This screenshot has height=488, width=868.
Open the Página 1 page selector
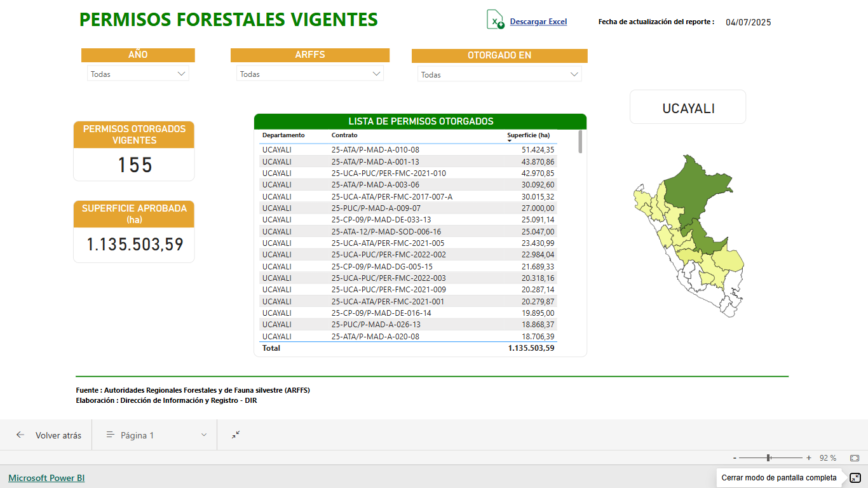pos(156,435)
